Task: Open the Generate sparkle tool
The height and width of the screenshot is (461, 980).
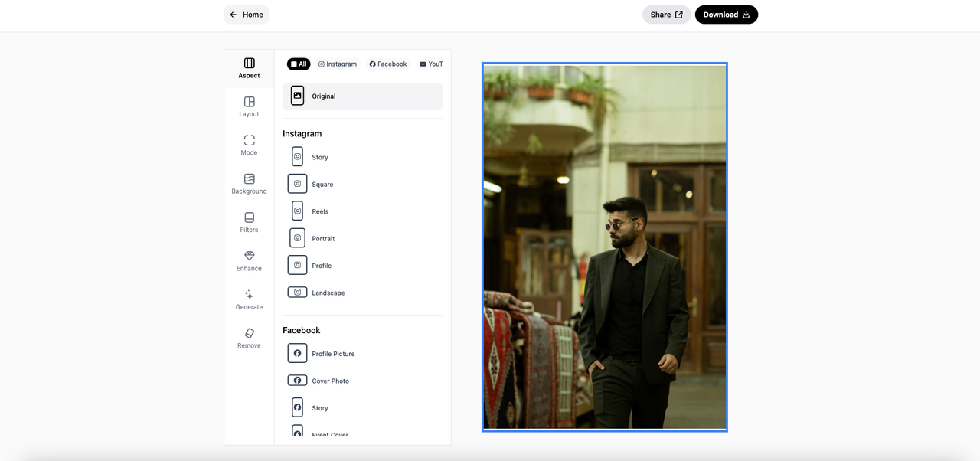Action: pyautogui.click(x=249, y=300)
